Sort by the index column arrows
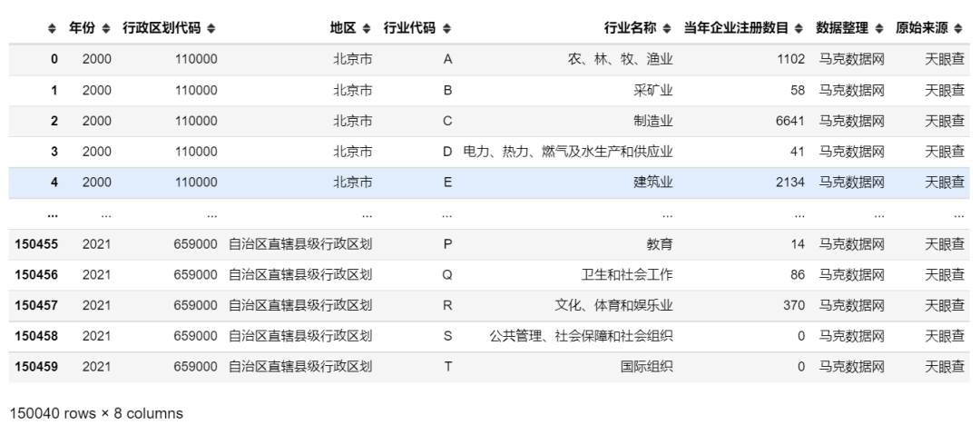The height and width of the screenshot is (425, 980). click(x=52, y=28)
